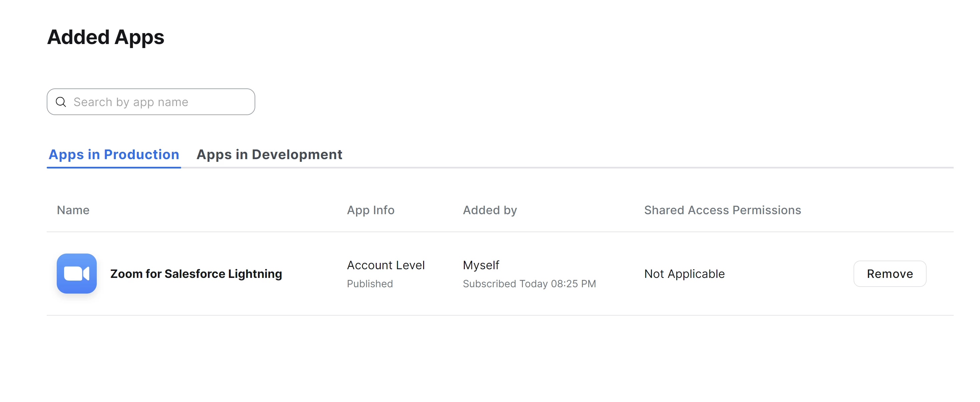Click the App Info column header
Screen dimensions: 980x402
point(370,210)
